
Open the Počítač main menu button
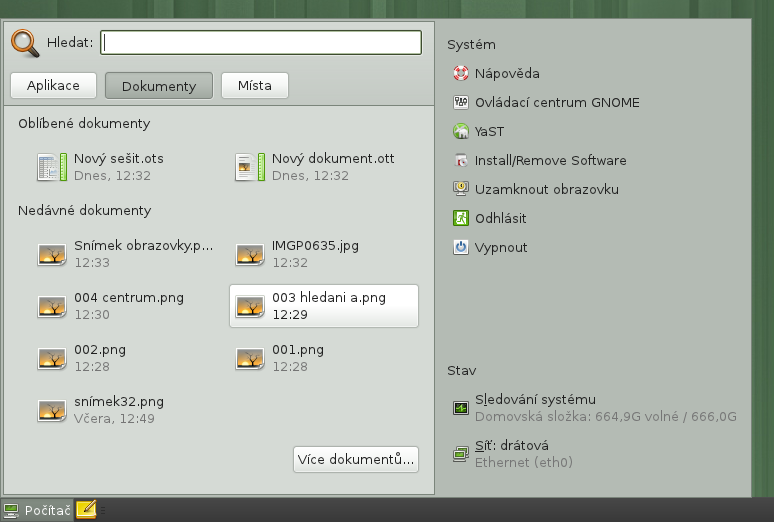(37, 510)
